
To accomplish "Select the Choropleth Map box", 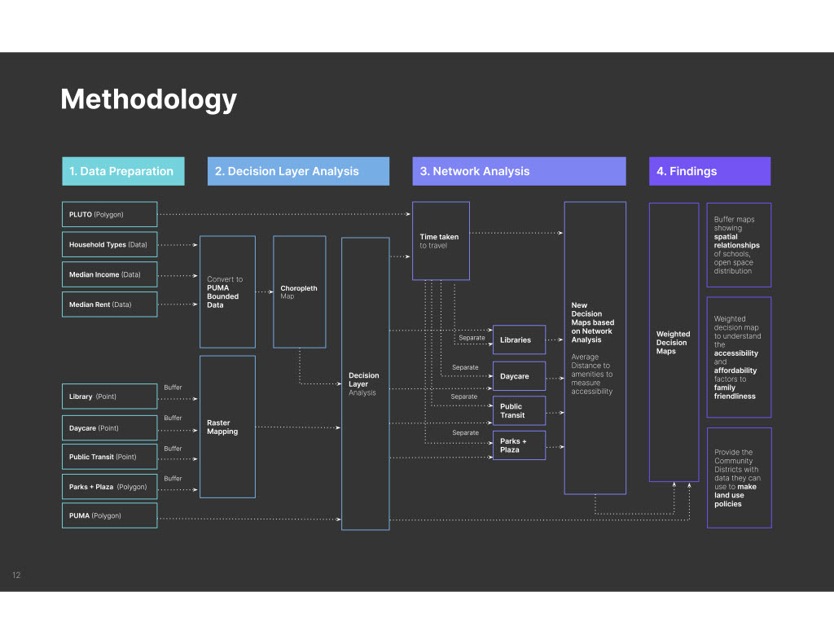I will point(300,292).
